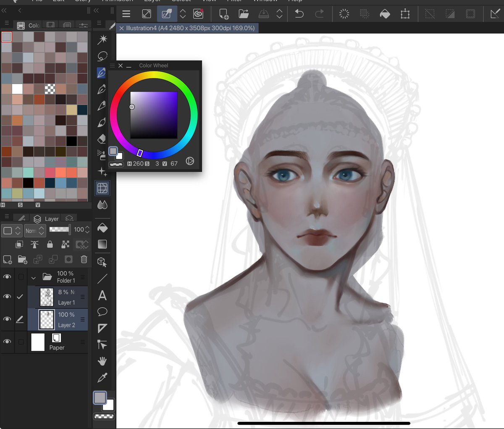Click the Delete trash icon in Layer panel
The width and height of the screenshot is (504, 429).
click(x=84, y=259)
